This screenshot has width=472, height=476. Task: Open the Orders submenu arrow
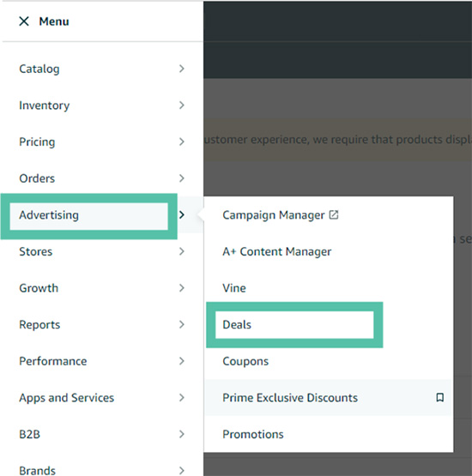coord(182,178)
